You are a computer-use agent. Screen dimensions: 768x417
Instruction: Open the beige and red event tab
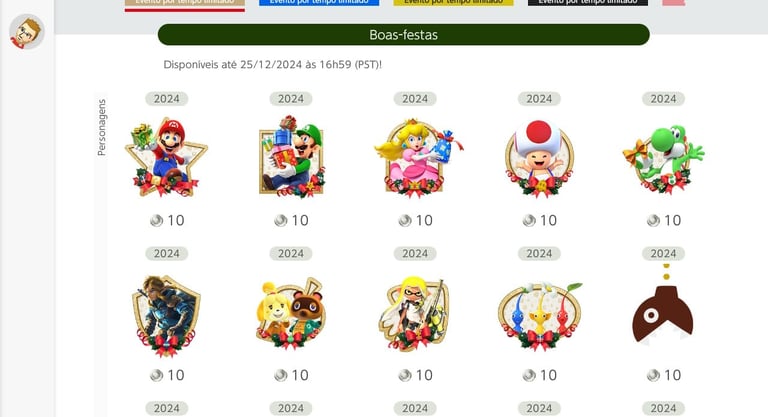(x=185, y=5)
